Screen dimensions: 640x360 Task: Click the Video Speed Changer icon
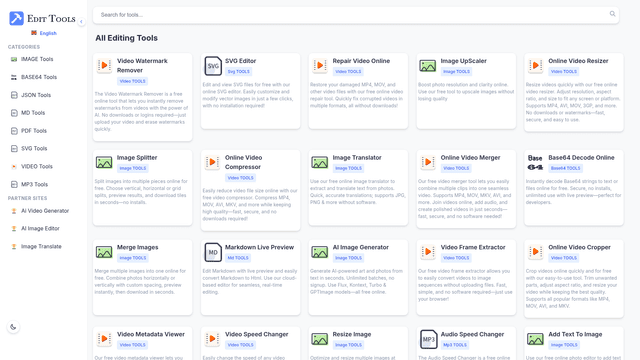click(x=212, y=339)
